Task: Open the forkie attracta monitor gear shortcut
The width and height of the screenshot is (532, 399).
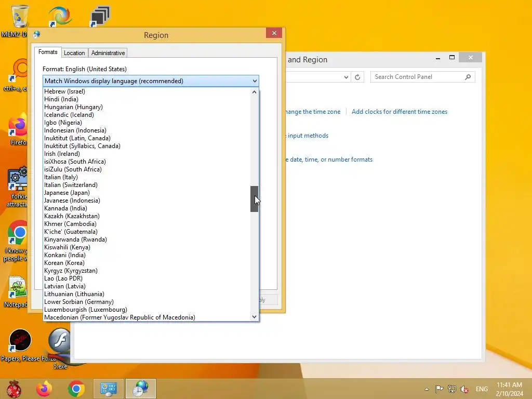Action: tap(18, 179)
